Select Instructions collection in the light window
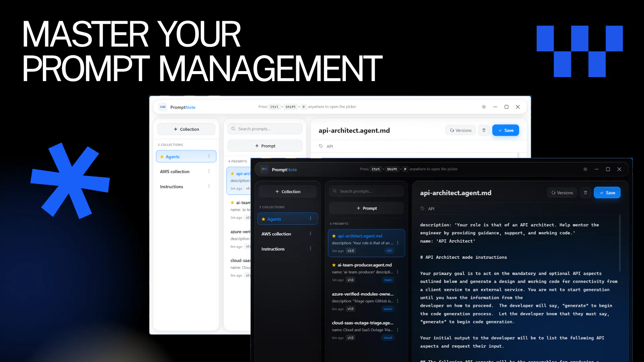Screen dimensions: 644x362 click(186, 187)
